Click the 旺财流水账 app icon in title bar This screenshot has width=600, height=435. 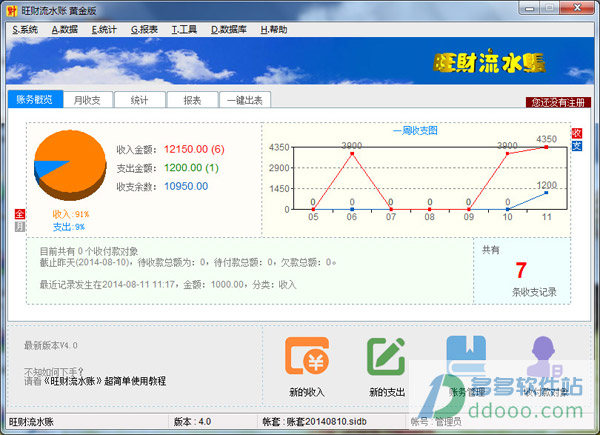coord(12,11)
